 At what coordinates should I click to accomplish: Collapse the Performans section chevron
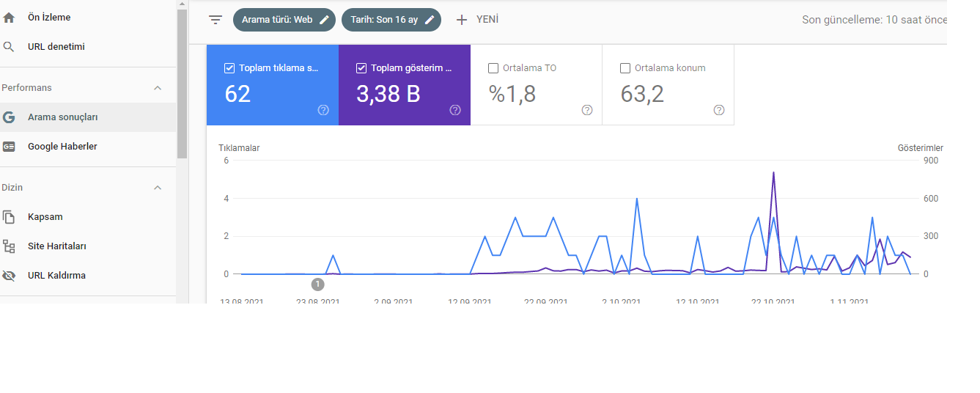pyautogui.click(x=158, y=88)
